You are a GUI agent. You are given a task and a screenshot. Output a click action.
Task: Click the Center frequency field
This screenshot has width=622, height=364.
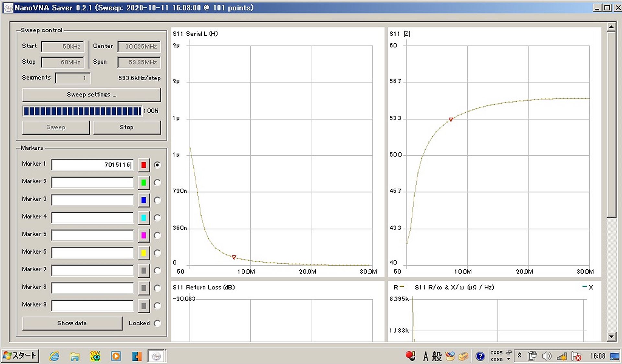pyautogui.click(x=139, y=47)
